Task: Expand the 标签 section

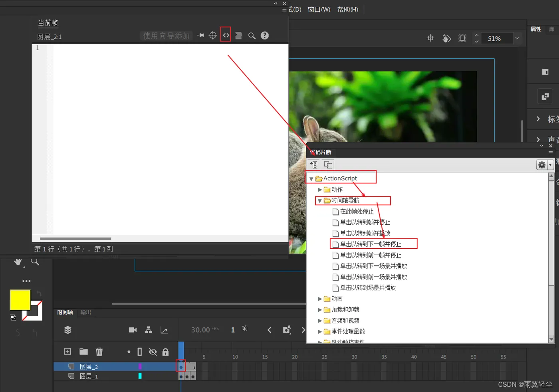Action: coord(538,119)
